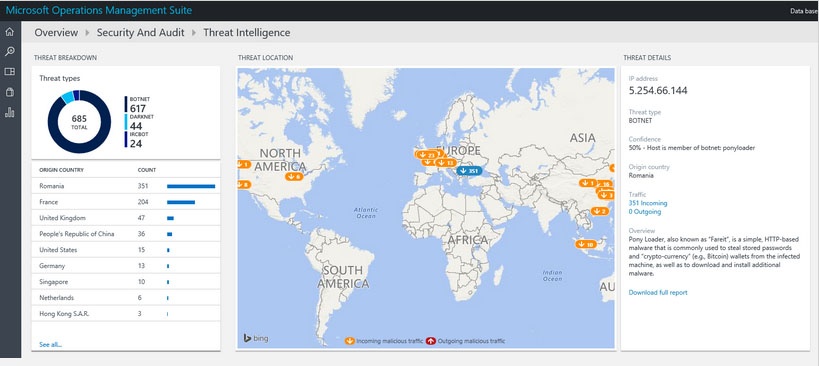Click the incoming malicious traffic legend icon
The image size is (819, 366).
350,341
